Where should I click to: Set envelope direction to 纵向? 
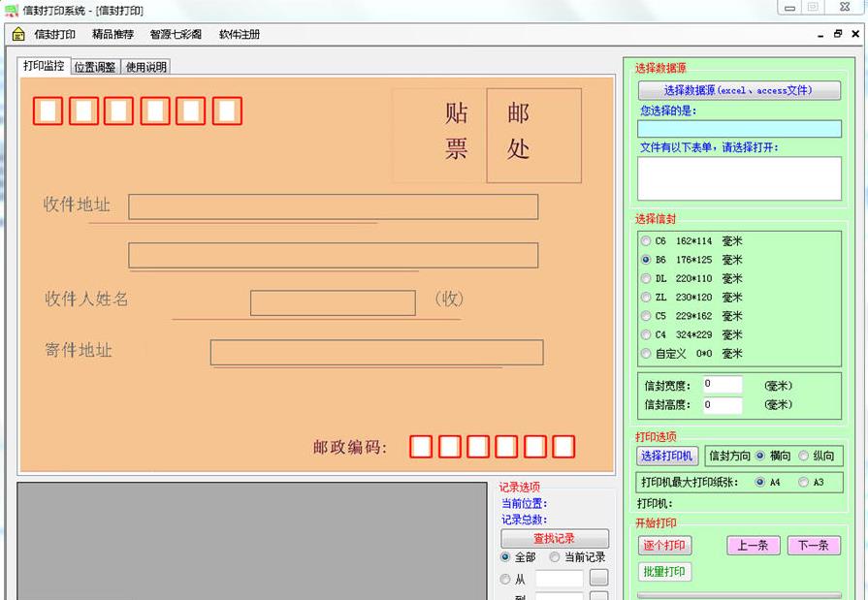[x=803, y=456]
